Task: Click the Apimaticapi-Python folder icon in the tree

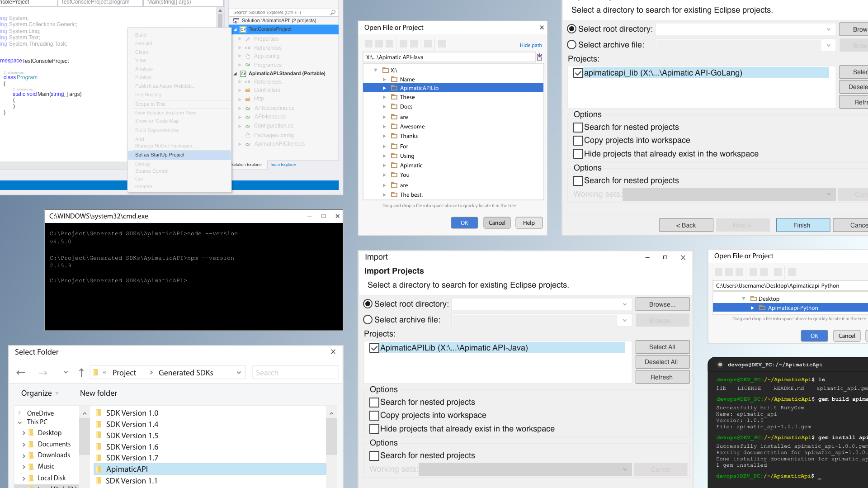Action: click(762, 308)
